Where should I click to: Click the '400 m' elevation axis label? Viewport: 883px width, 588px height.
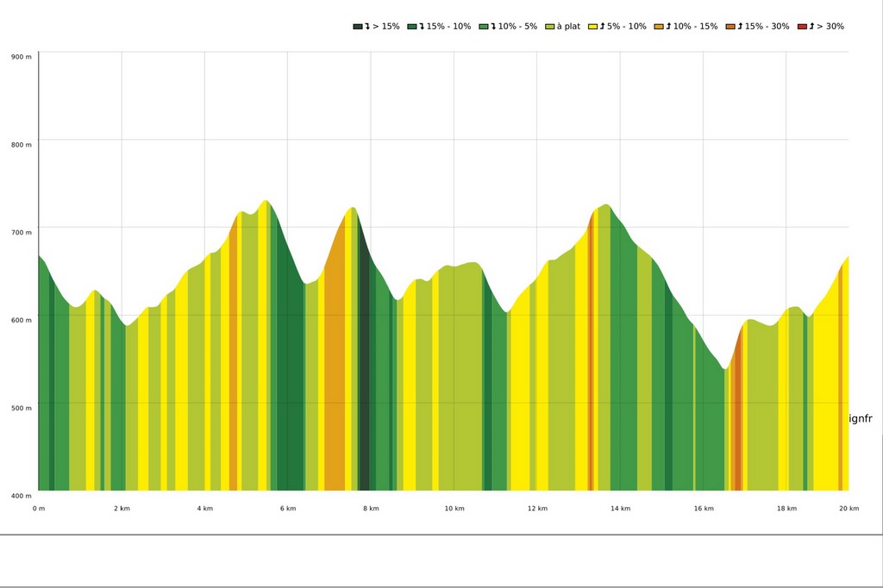(x=22, y=496)
